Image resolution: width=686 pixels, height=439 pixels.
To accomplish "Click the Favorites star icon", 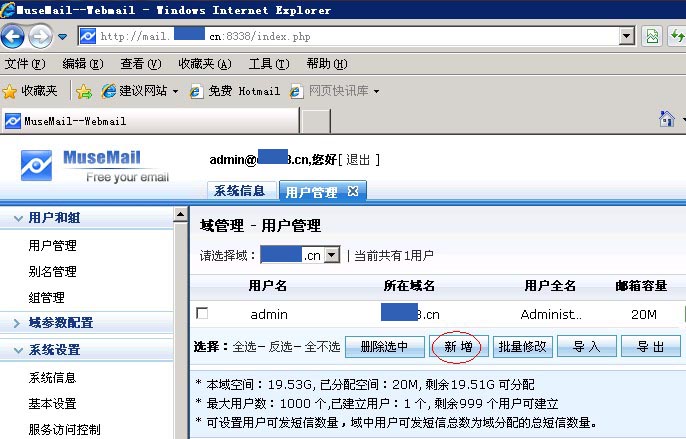I will (10, 91).
